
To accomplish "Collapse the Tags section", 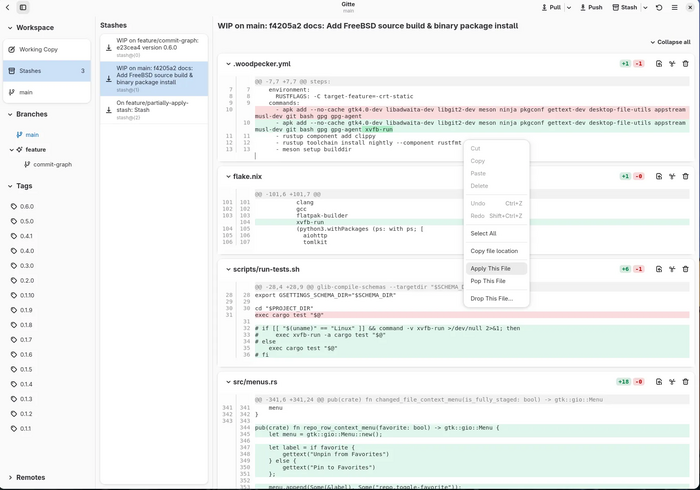I will [x=10, y=186].
